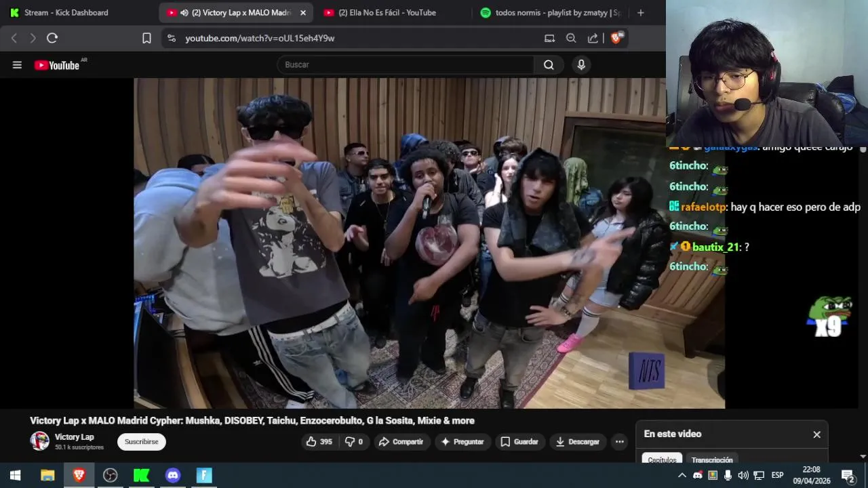Subscribe with the Suscribirse button
The height and width of the screenshot is (488, 868).
click(x=141, y=442)
